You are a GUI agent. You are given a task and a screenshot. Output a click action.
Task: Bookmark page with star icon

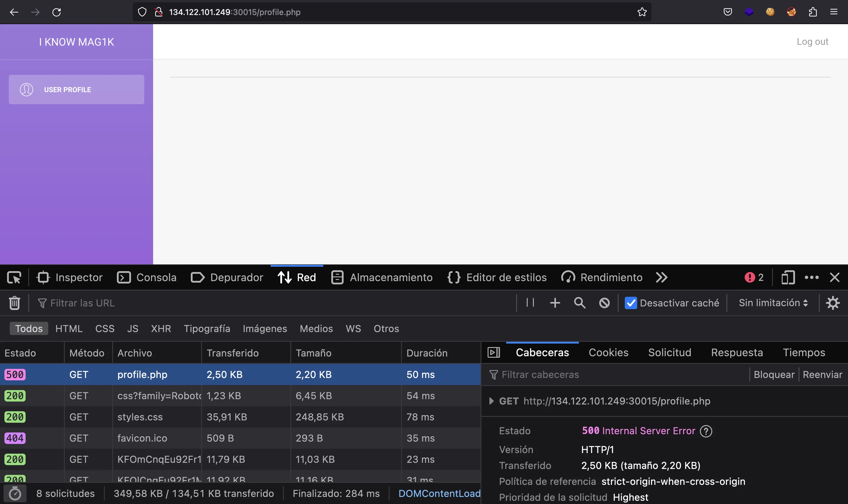pos(642,12)
